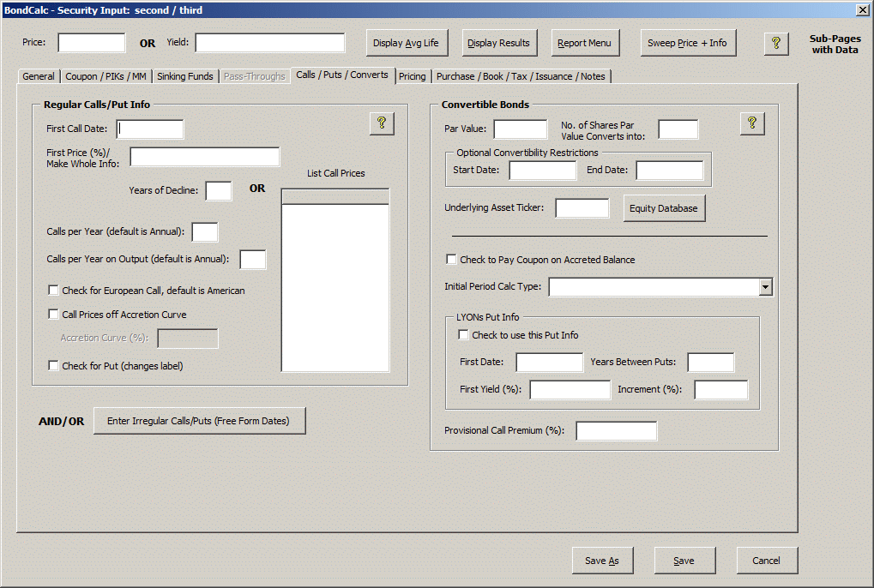Open help for Regular Calls/Put Info
The image size is (874, 588).
382,123
